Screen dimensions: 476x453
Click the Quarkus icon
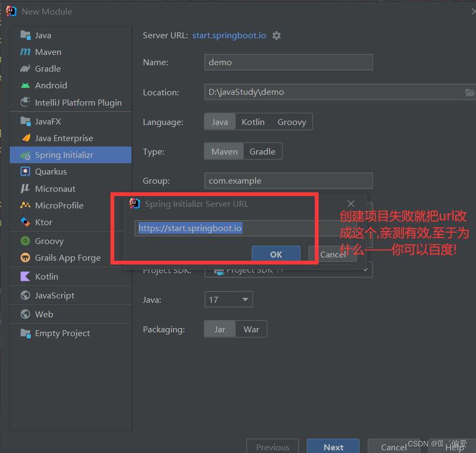[25, 171]
